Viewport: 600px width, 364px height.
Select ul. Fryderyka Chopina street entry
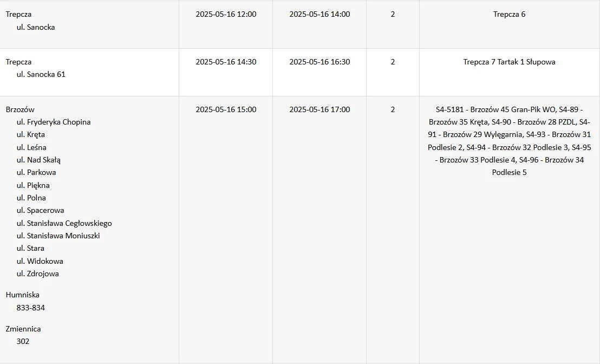tap(54, 122)
